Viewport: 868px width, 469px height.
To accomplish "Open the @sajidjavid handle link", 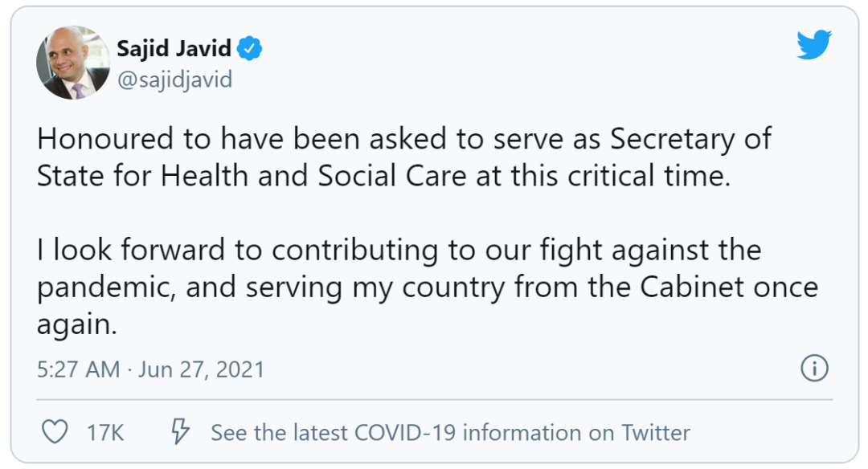I will pos(174,80).
